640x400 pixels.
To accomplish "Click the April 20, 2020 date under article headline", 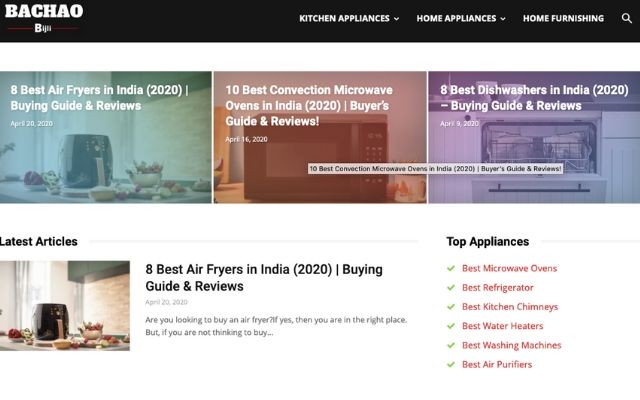I will [x=166, y=302].
